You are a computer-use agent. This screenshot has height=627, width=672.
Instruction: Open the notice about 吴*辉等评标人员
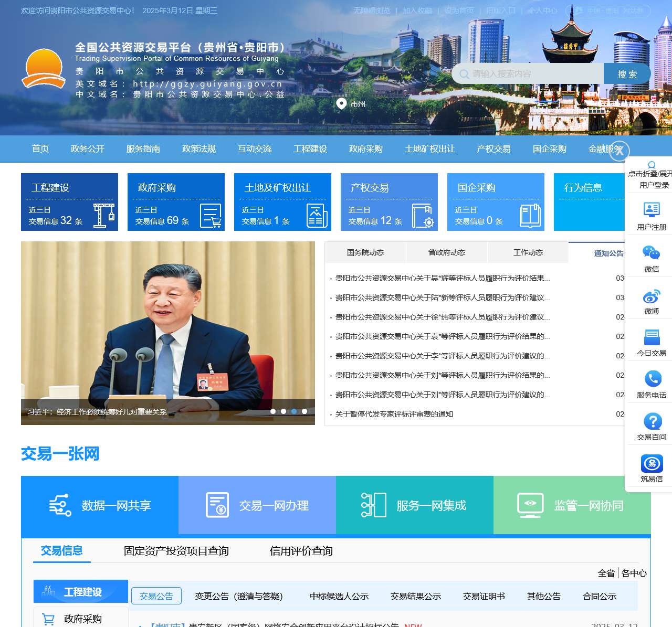(443, 278)
